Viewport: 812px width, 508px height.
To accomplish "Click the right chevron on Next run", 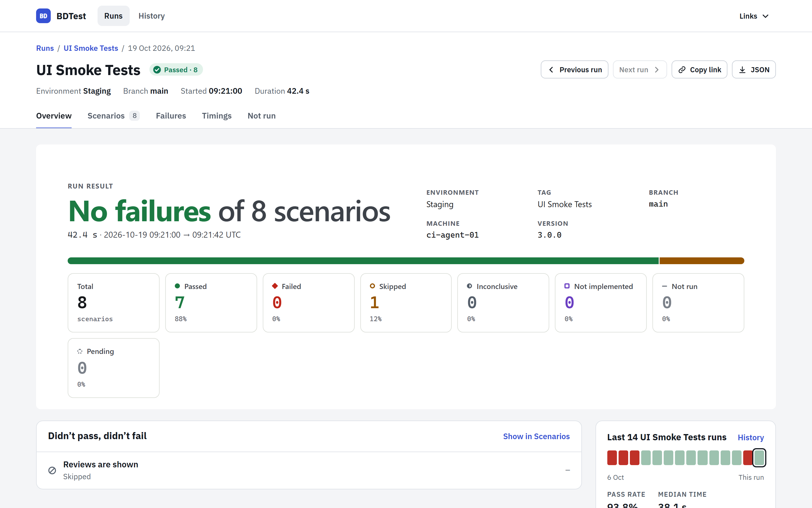I will [x=657, y=70].
